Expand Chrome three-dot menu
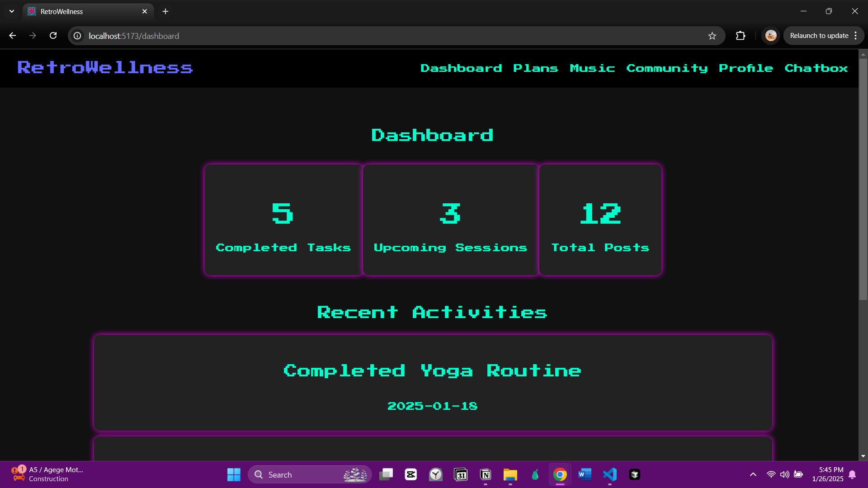 pos(856,36)
